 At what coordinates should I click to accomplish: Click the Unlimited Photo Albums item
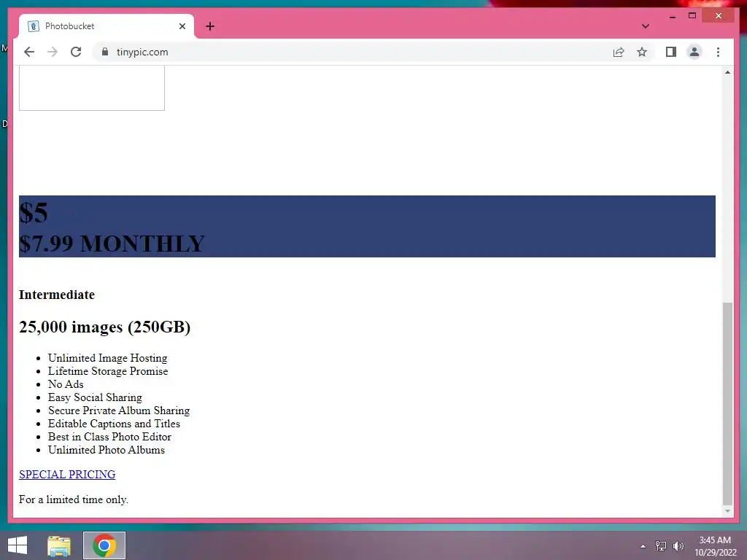tap(107, 450)
